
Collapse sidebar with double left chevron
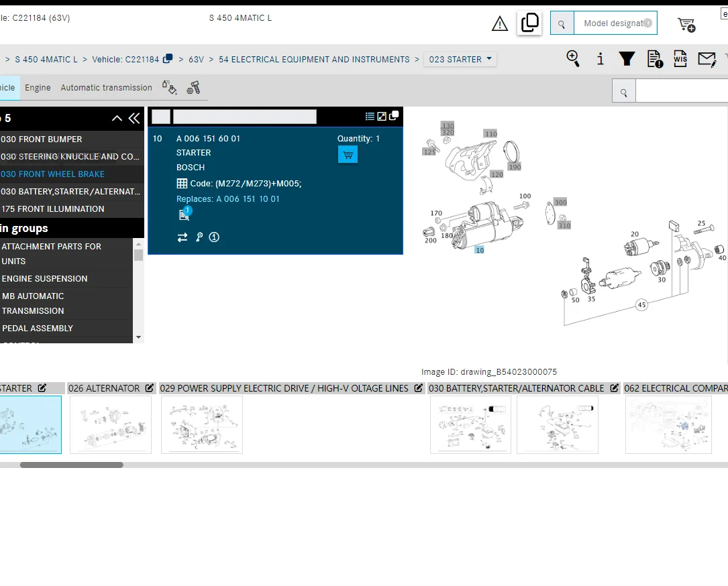coord(134,118)
